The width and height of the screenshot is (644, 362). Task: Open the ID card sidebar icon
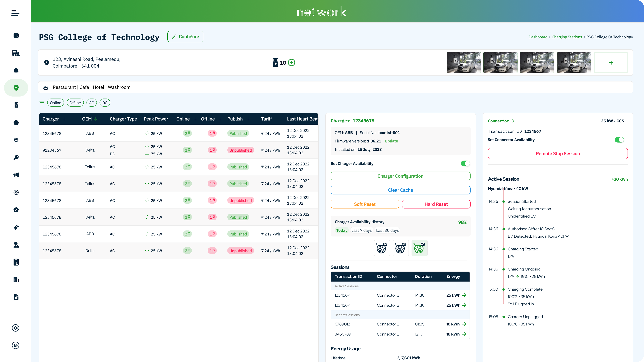16,262
